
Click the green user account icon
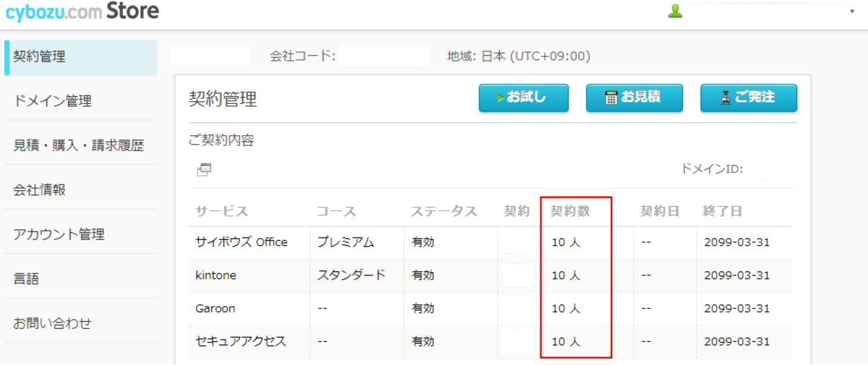(675, 11)
